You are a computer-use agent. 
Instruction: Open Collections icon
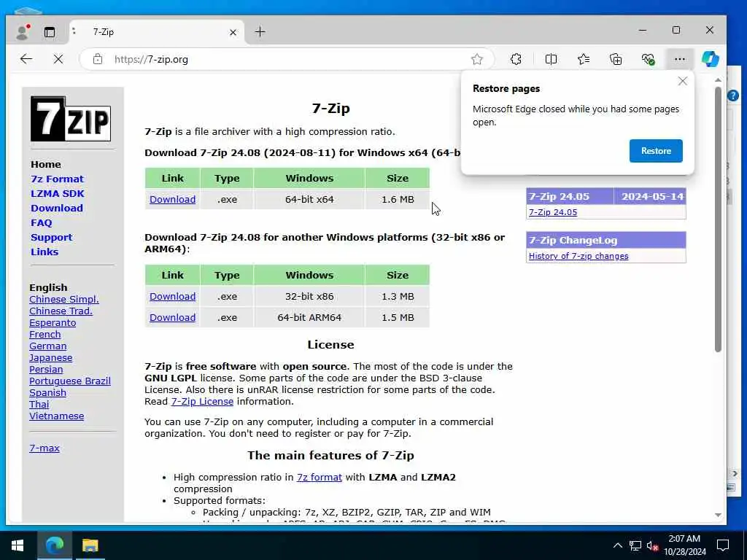point(616,59)
